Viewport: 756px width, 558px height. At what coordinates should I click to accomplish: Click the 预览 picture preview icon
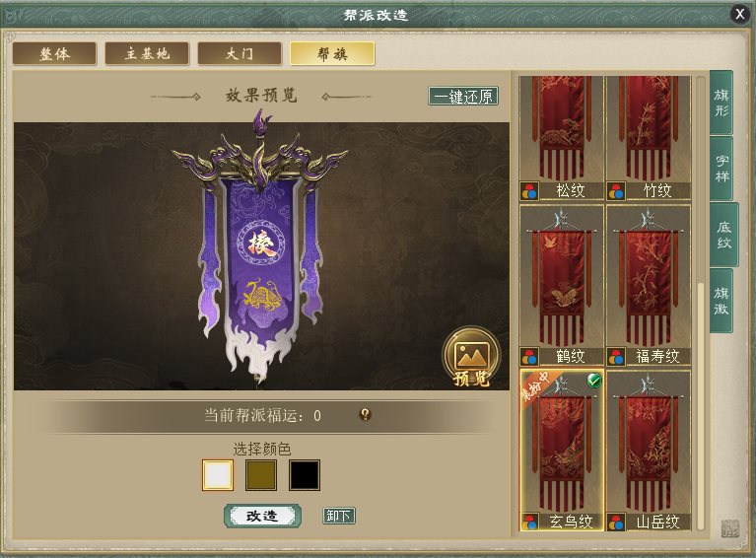[x=471, y=357]
